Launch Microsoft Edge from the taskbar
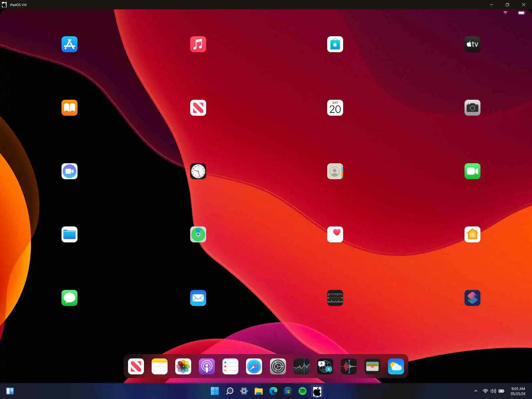The height and width of the screenshot is (399, 532). click(273, 391)
